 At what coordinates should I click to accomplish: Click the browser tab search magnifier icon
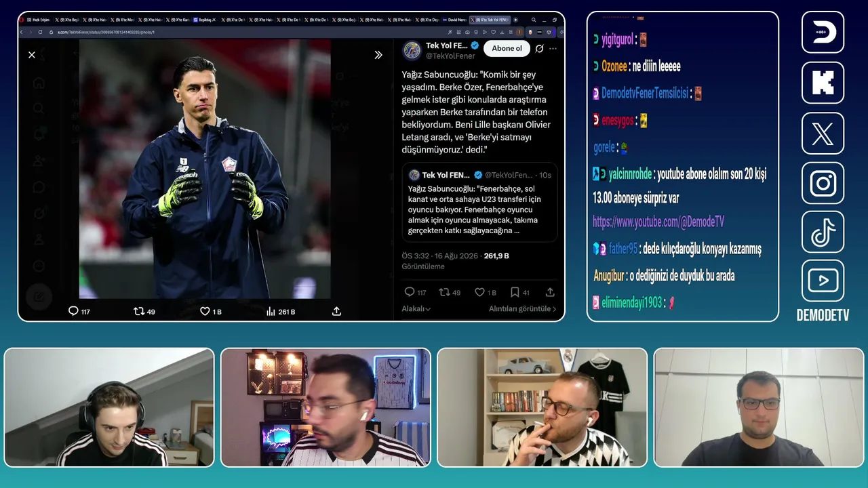pyautogui.click(x=534, y=20)
